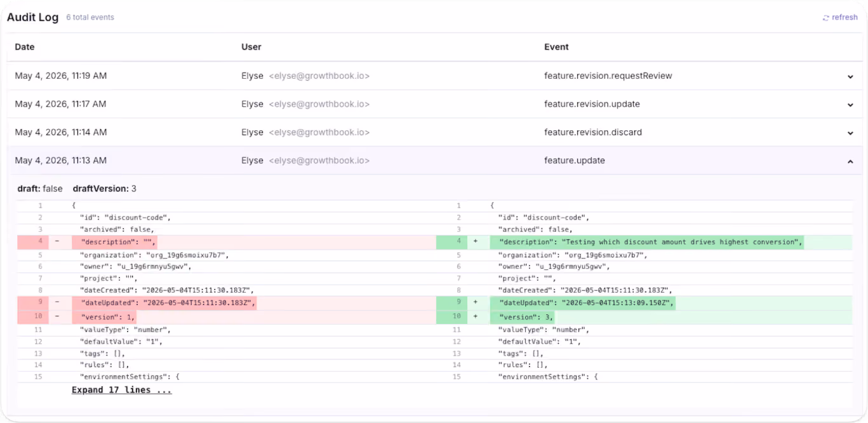
Task: Click the left pane archived false line
Action: pos(117,229)
